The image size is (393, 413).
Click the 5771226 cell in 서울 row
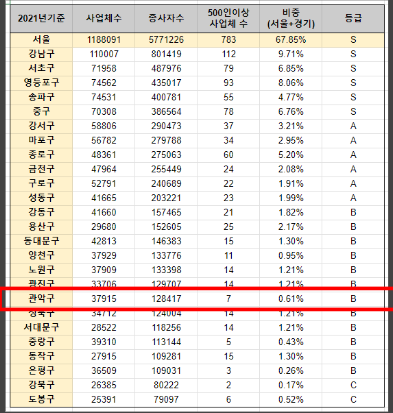click(166, 40)
